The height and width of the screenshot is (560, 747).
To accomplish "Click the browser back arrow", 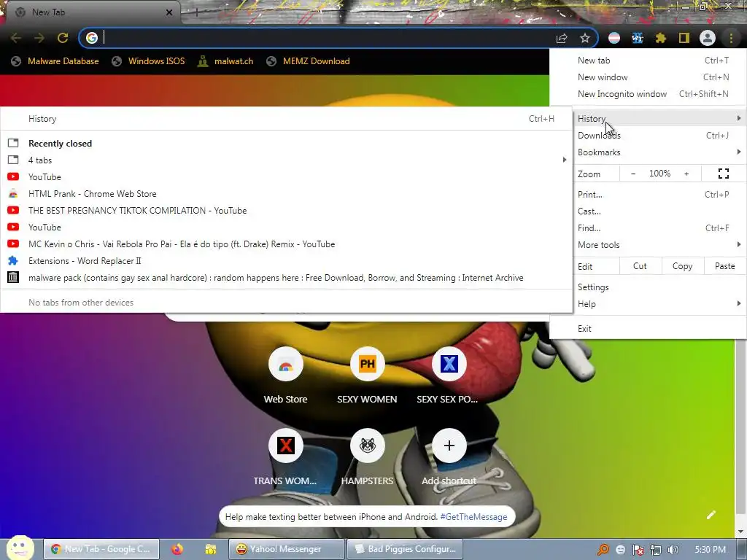I will point(16,38).
